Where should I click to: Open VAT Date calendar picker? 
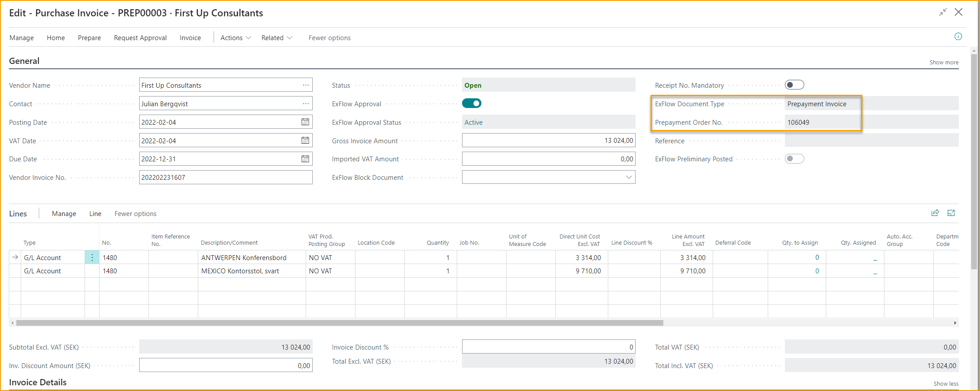pos(305,140)
